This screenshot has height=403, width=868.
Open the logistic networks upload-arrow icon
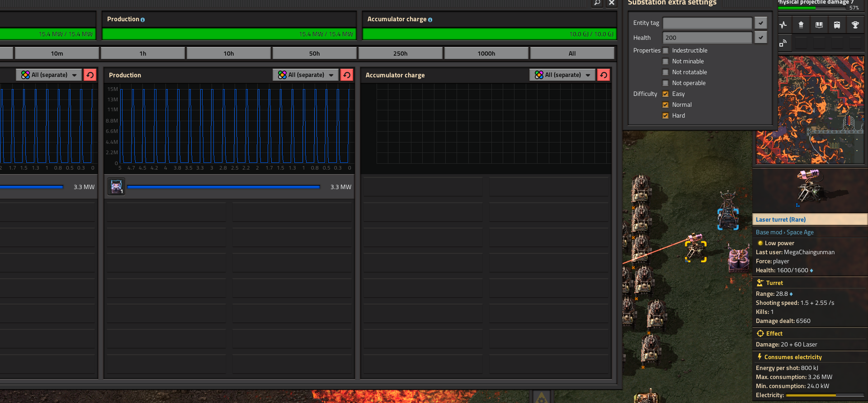click(x=801, y=25)
